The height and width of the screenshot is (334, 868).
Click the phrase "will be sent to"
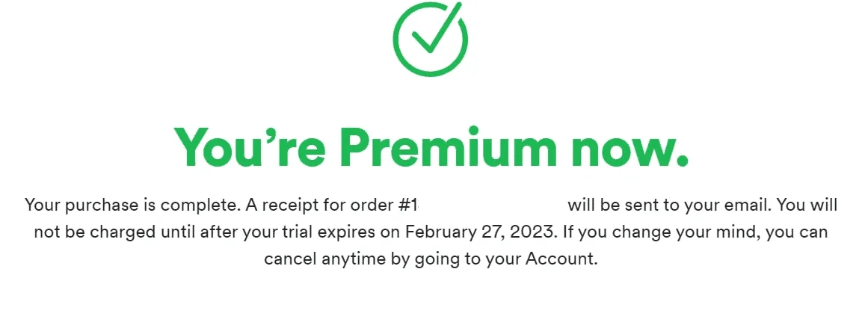(623, 205)
